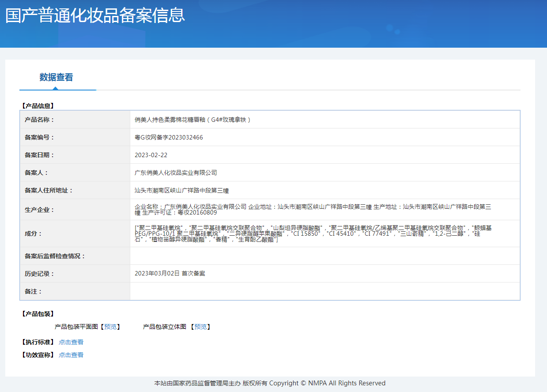The width and height of the screenshot is (547, 392).
Task: Click the filing date 2023-02-22
Action: 151,155
